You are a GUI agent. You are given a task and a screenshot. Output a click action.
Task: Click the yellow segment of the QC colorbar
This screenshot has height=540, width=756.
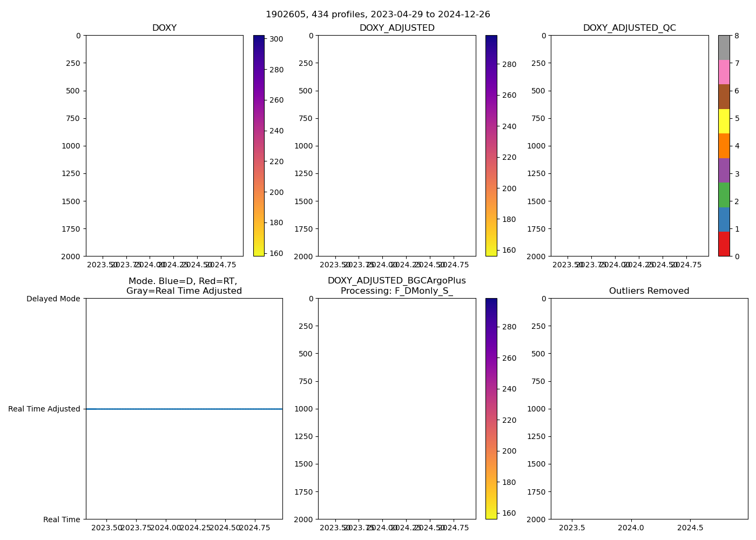pos(724,121)
